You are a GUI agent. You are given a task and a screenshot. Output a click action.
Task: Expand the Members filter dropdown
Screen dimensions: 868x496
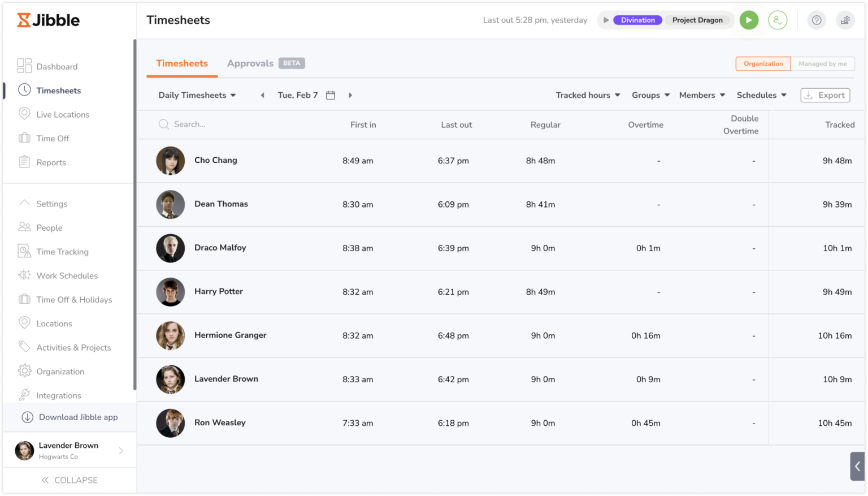pyautogui.click(x=701, y=95)
